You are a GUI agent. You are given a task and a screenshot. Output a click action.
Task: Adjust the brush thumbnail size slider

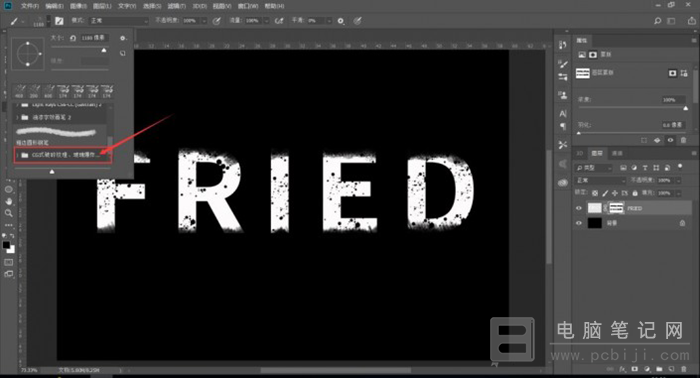pyautogui.click(x=52, y=171)
